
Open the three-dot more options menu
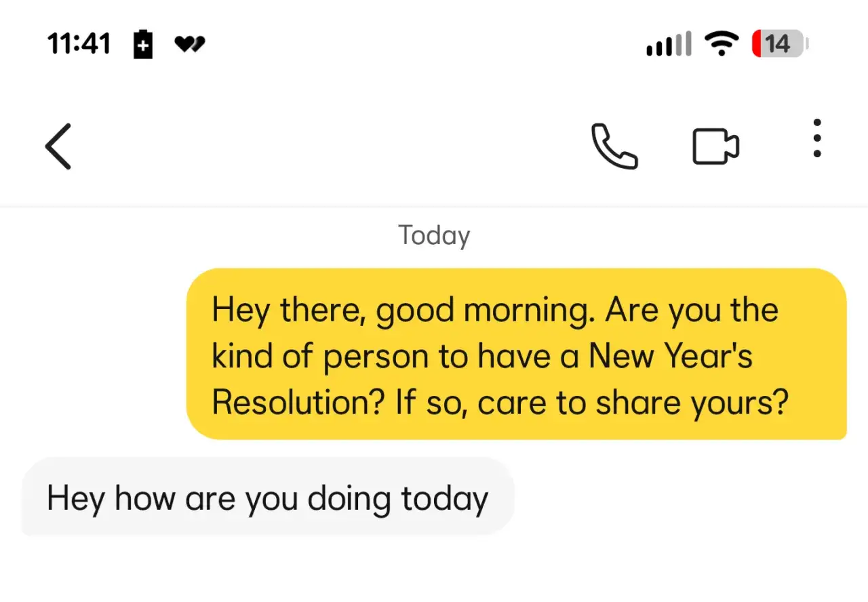816,139
